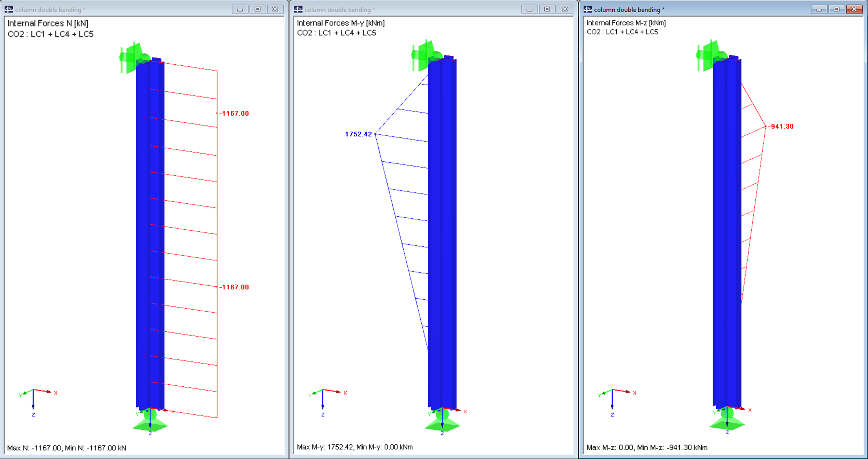Click the Dlubal app icon on the M-z window title bar
Image resolution: width=868 pixels, height=459 pixels.
588,9
